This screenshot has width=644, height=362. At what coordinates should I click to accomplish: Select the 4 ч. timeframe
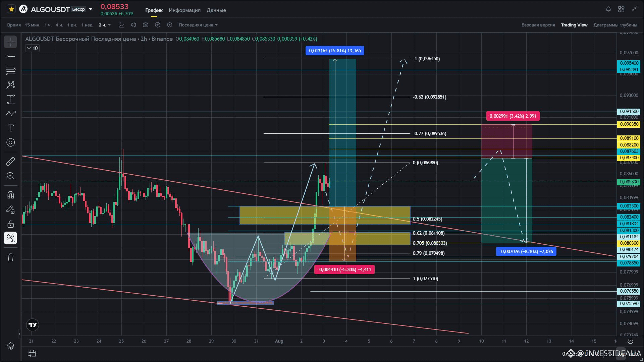pyautogui.click(x=59, y=25)
